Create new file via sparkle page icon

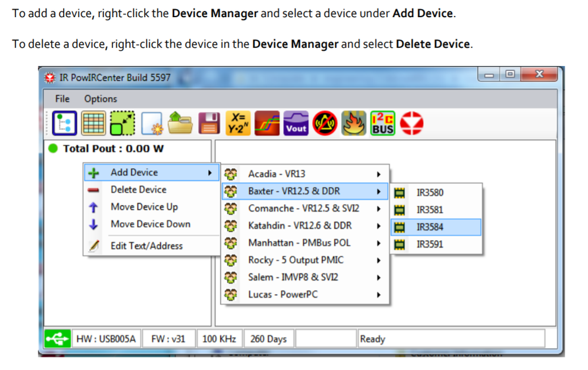click(152, 124)
